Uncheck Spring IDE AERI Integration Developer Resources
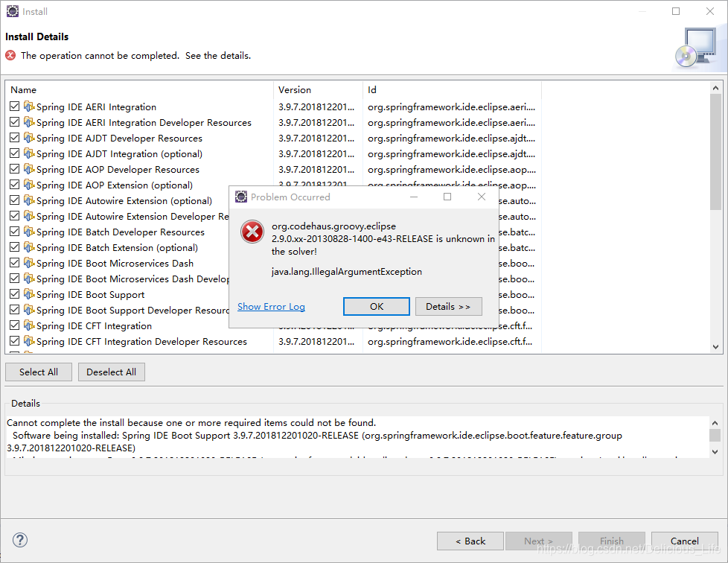Screen dimensions: 728x563 pos(14,122)
